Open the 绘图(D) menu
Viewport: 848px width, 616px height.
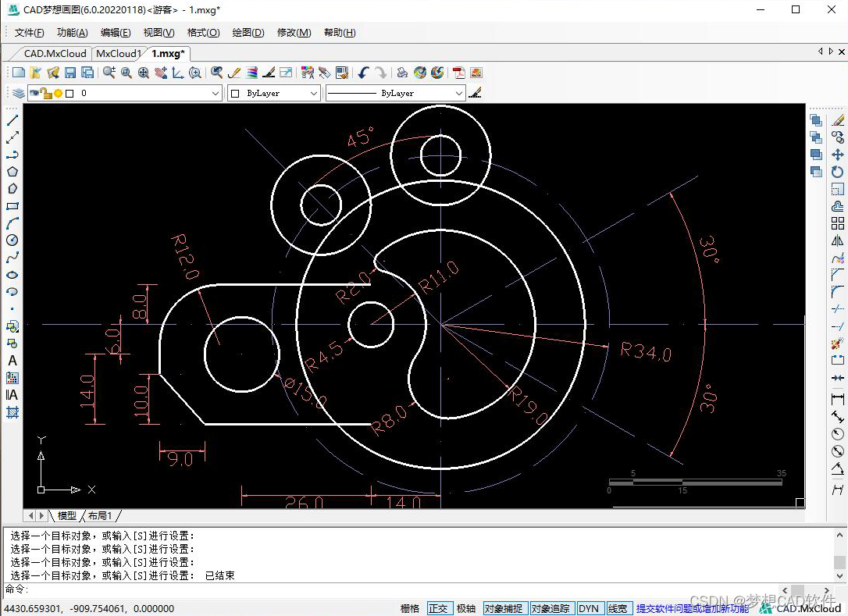click(x=248, y=33)
